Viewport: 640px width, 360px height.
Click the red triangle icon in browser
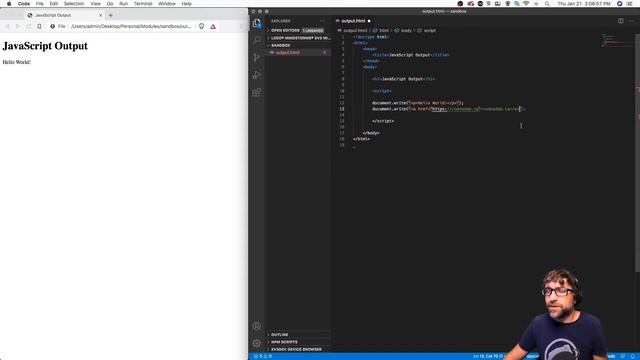point(213,27)
